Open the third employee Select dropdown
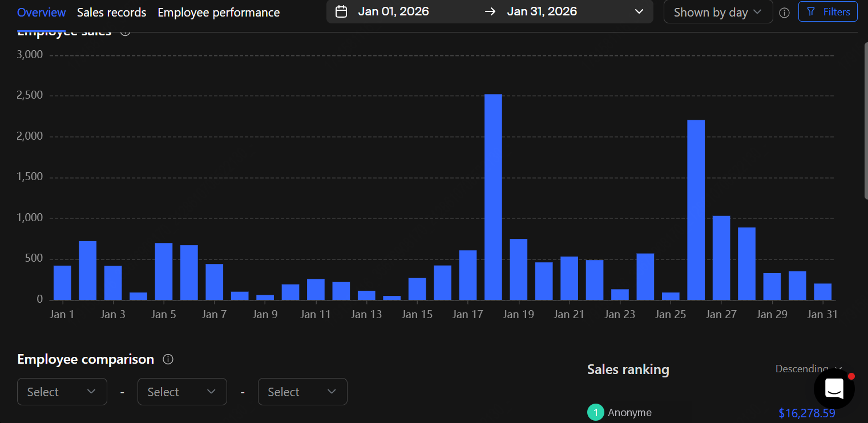This screenshot has height=423, width=868. point(302,392)
